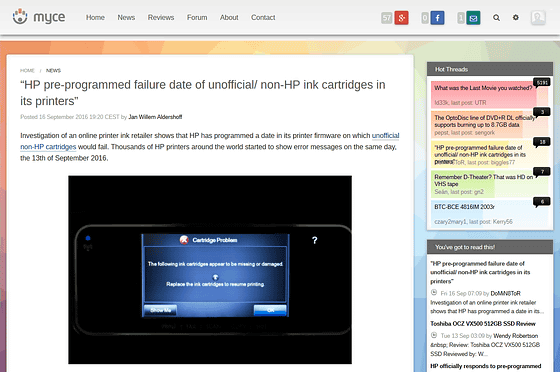
Task: Open HP officially responds to pre-programmed article
Action: (486, 366)
